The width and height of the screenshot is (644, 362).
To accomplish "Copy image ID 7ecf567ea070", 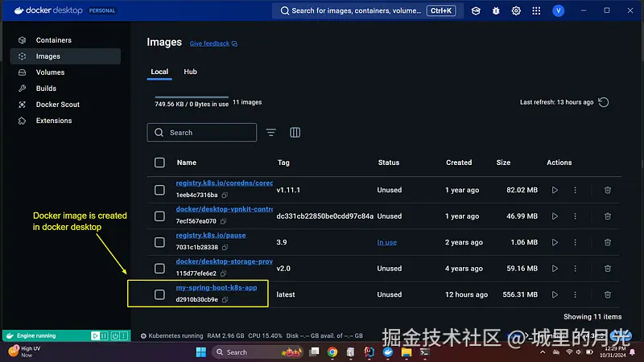I will [x=223, y=221].
